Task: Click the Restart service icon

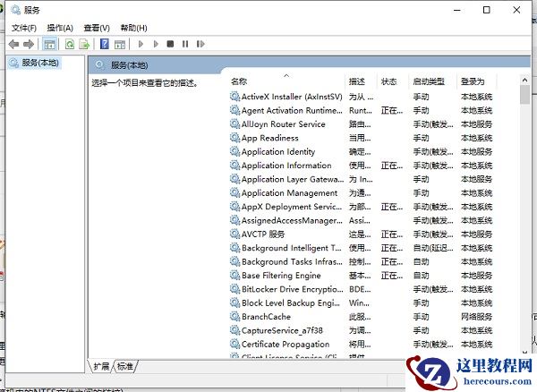Action: point(200,44)
